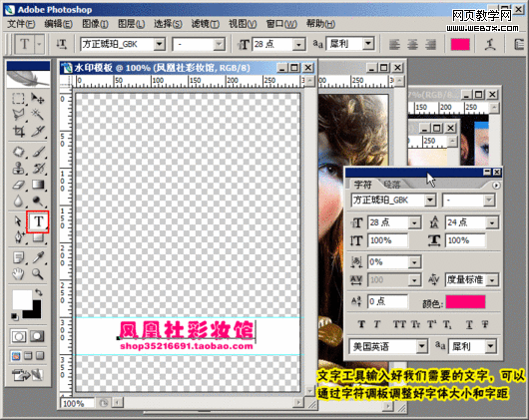This screenshot has height=420, width=529.
Task: Toggle Faux Bold in Character panel
Action: (x=361, y=324)
